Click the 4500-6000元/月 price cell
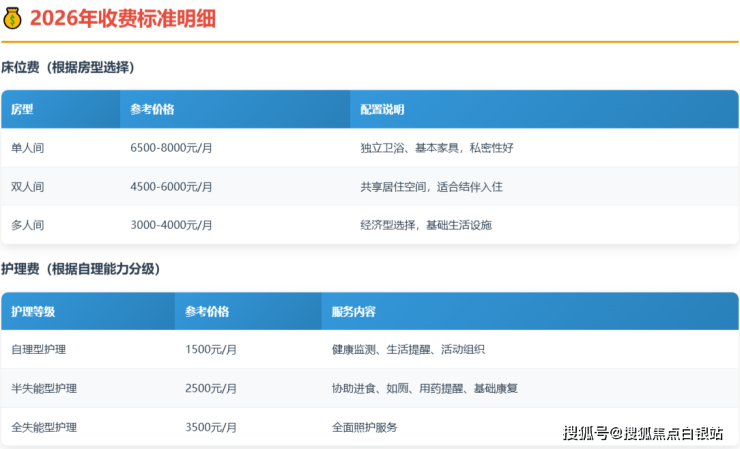 click(x=171, y=187)
